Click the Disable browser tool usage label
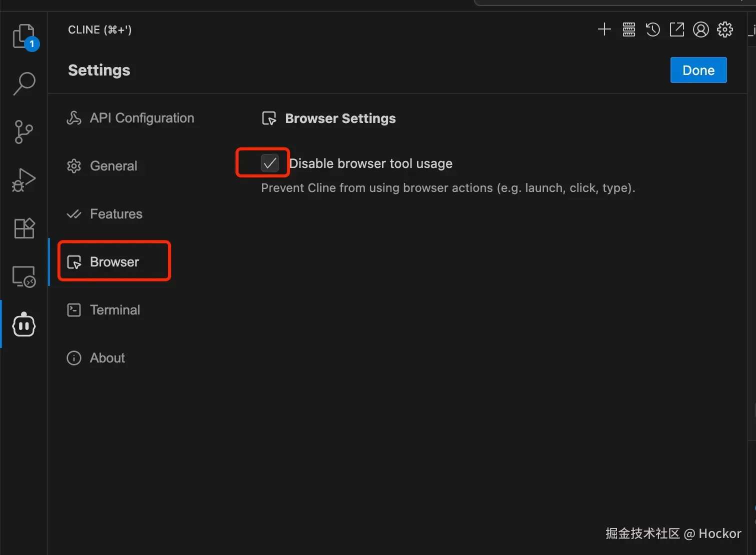 click(x=371, y=163)
